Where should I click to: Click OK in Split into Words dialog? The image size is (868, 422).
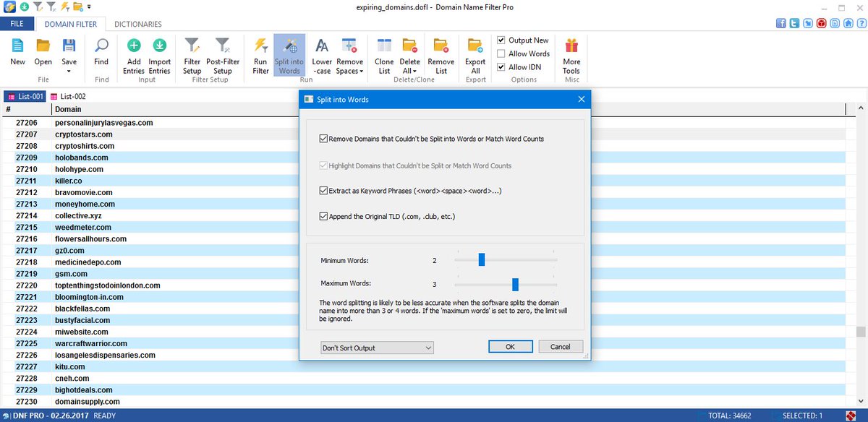click(x=510, y=347)
